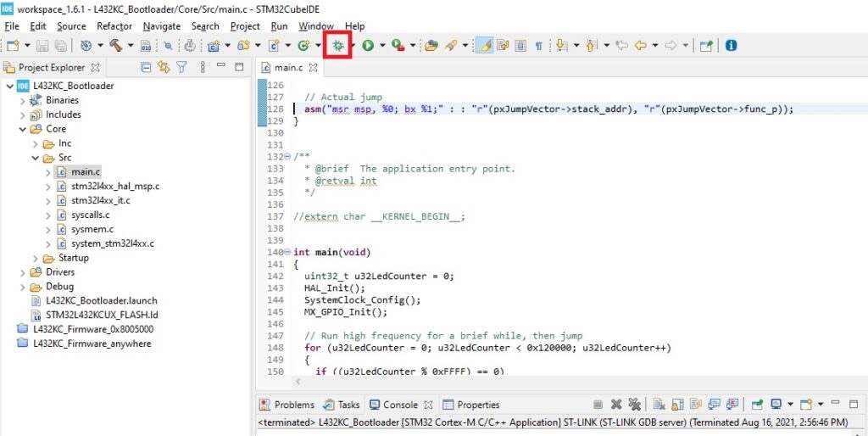
Task: Select stm32l4xx_it.c in Project Explorer
Action: 101,200
